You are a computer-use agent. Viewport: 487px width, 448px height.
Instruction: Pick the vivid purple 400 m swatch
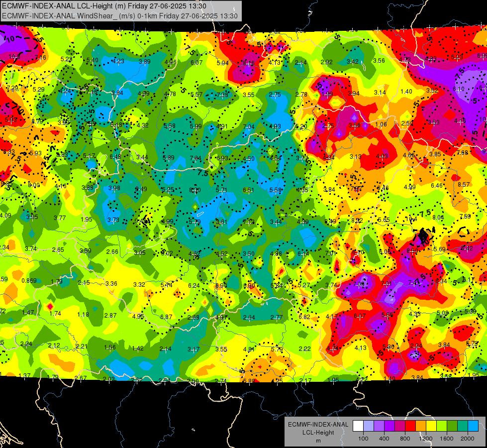(x=390, y=426)
